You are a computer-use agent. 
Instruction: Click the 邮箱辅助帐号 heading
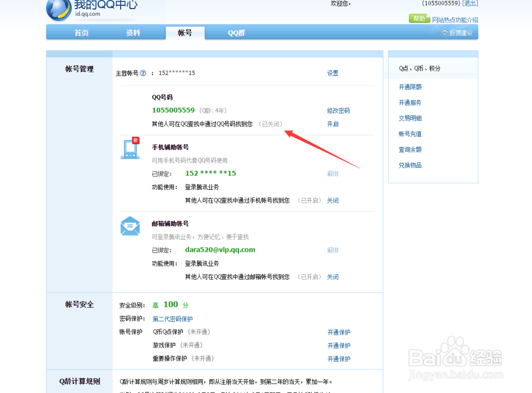point(170,224)
